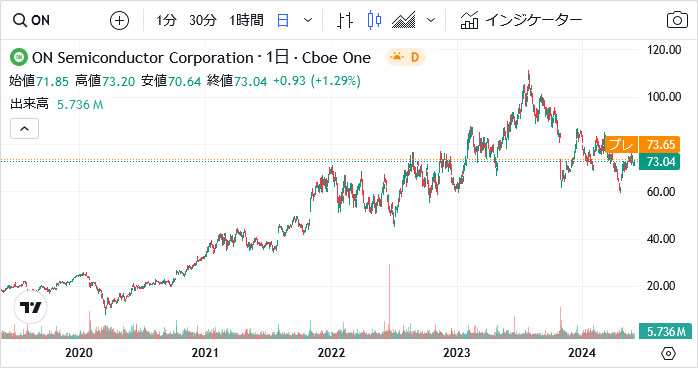Open the インジケーター indicators menu
Image resolution: width=698 pixels, height=368 pixels.
(521, 20)
